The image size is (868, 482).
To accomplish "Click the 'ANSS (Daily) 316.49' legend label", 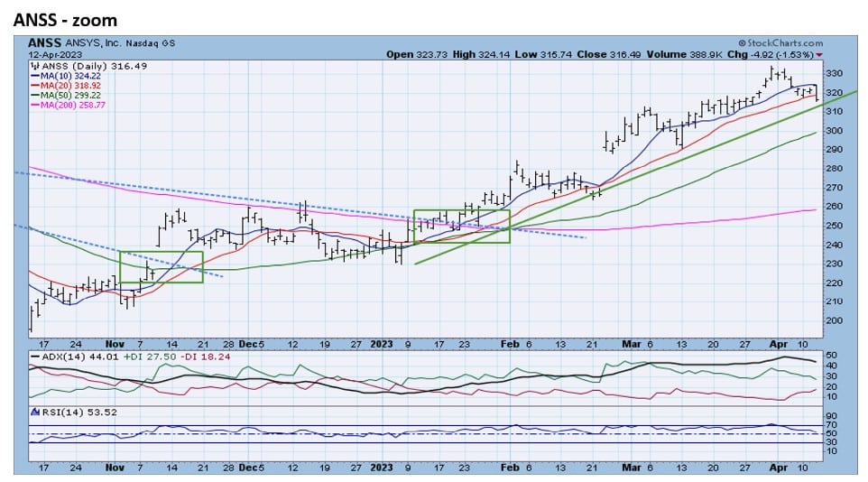I will pyautogui.click(x=94, y=66).
